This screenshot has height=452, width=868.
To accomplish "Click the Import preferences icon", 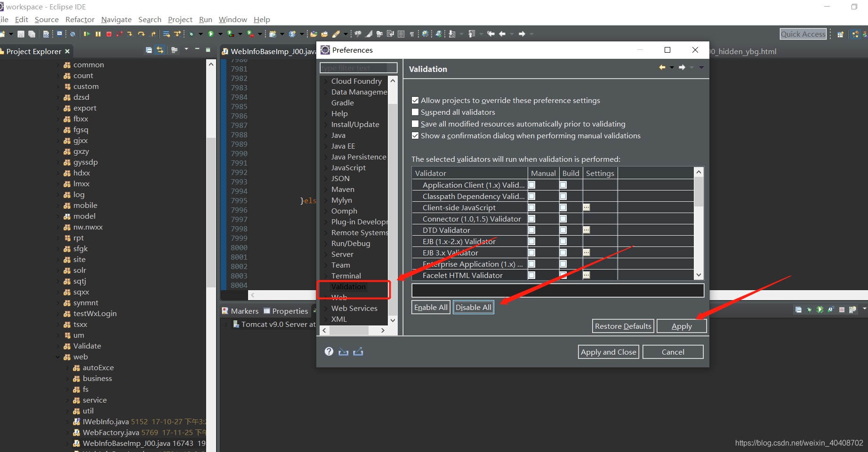I will coord(344,351).
